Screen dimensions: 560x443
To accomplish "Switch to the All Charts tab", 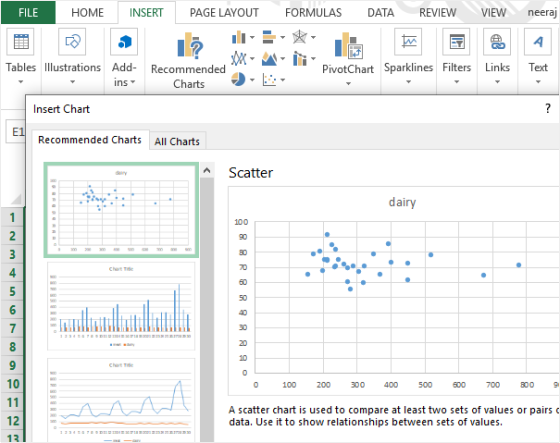I will pos(177,141).
